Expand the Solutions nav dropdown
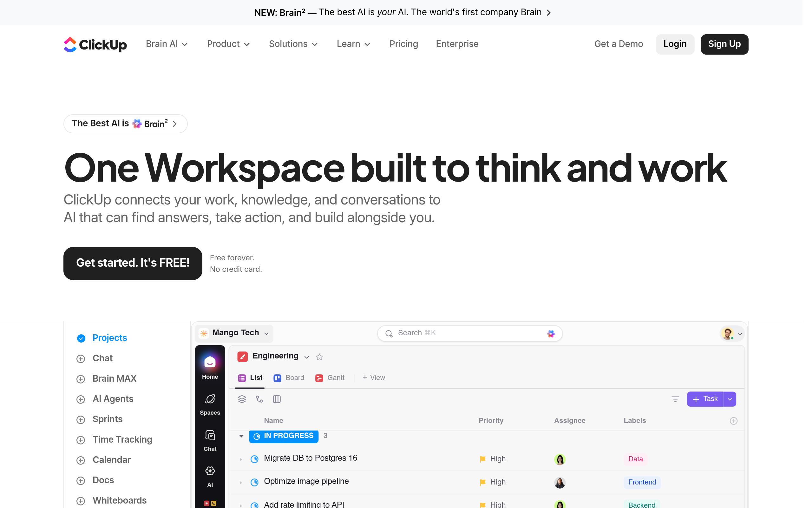The height and width of the screenshot is (508, 812). (293, 44)
